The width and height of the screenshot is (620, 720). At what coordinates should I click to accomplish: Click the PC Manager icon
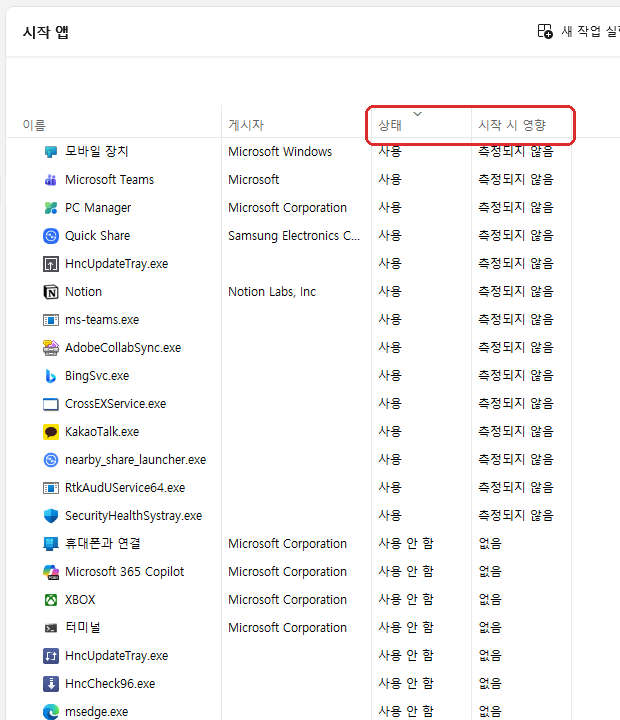tap(51, 208)
